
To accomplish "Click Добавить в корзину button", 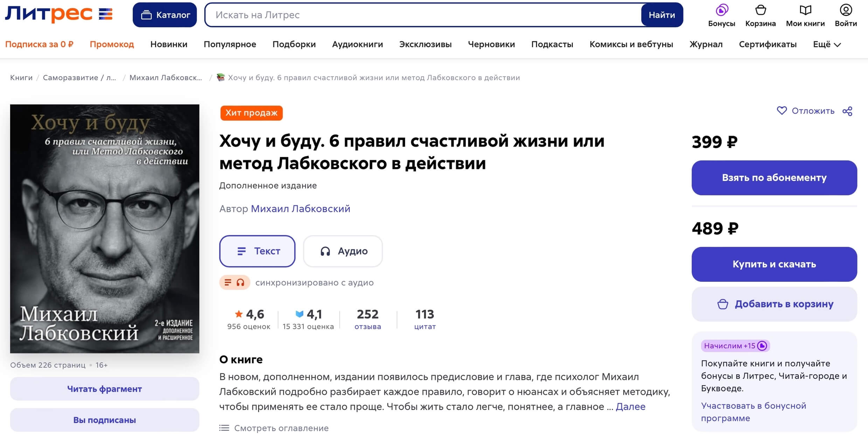I will pos(774,304).
